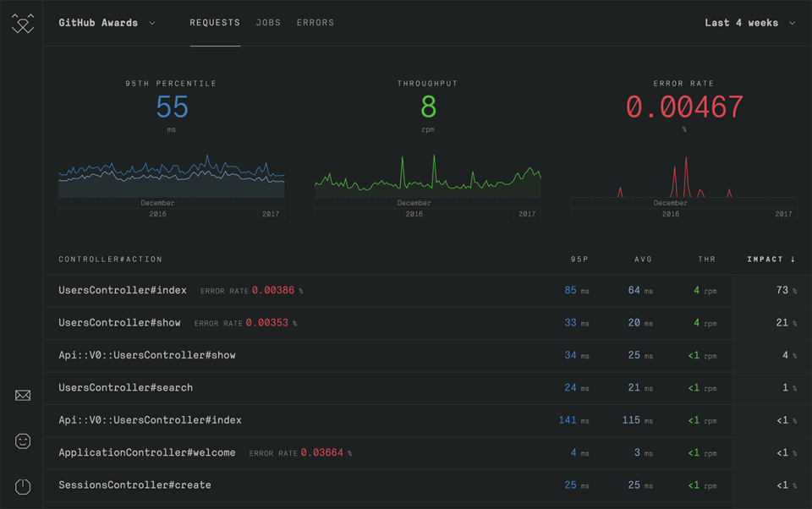Screen dimensions: 812x509
Task: Sort the table by 95P column
Action: (x=579, y=260)
